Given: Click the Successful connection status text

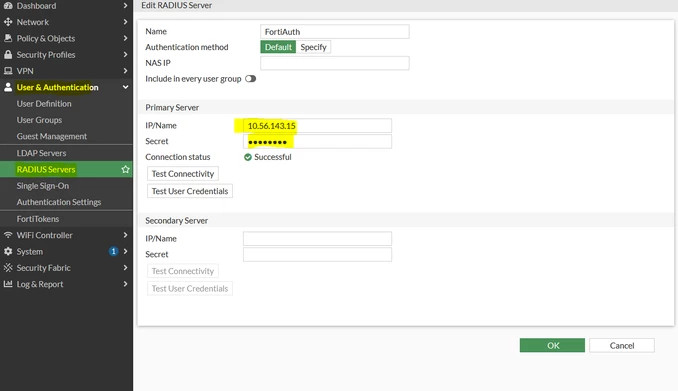Looking at the screenshot, I should tap(273, 157).
